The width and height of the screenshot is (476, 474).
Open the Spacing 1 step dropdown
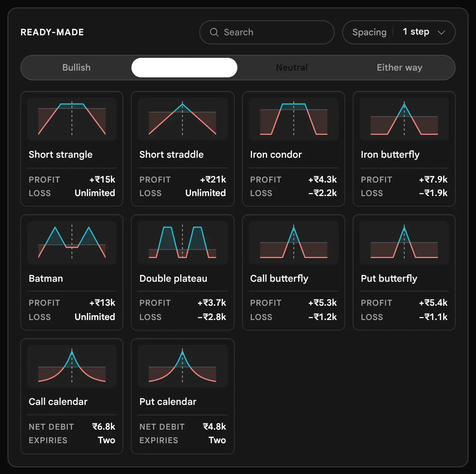[x=399, y=32]
